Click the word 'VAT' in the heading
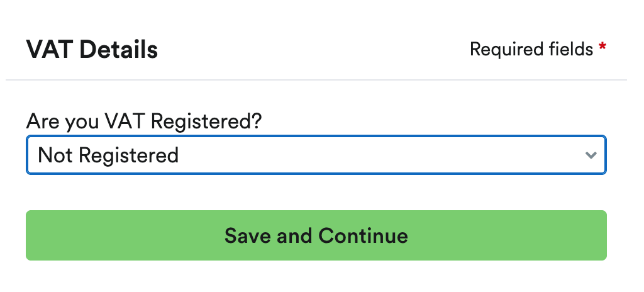 tap(48, 49)
